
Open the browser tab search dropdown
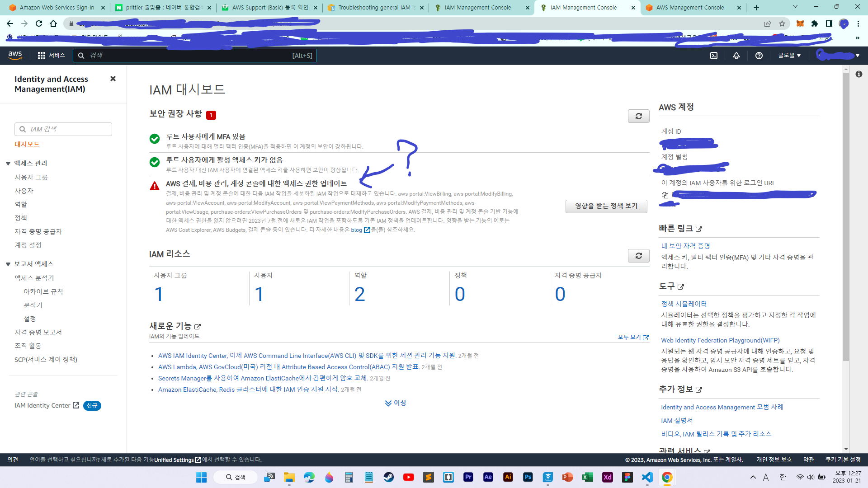[795, 7]
